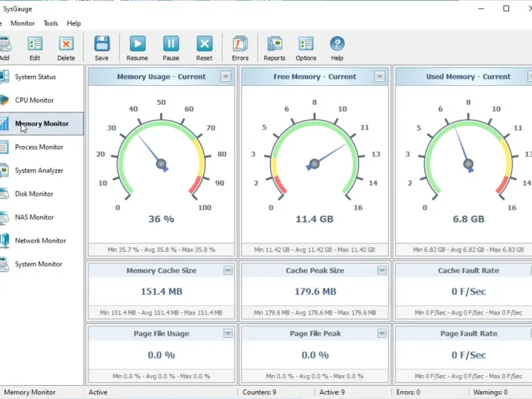532x399 pixels.
Task: Open the Cache Peak Size dropdown arrow
Action: (x=382, y=271)
